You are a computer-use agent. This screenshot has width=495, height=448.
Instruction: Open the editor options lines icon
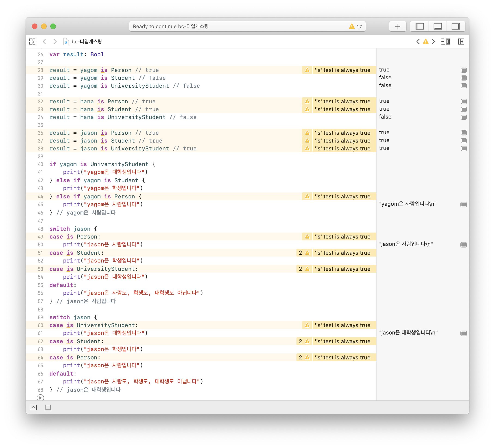coord(445,42)
